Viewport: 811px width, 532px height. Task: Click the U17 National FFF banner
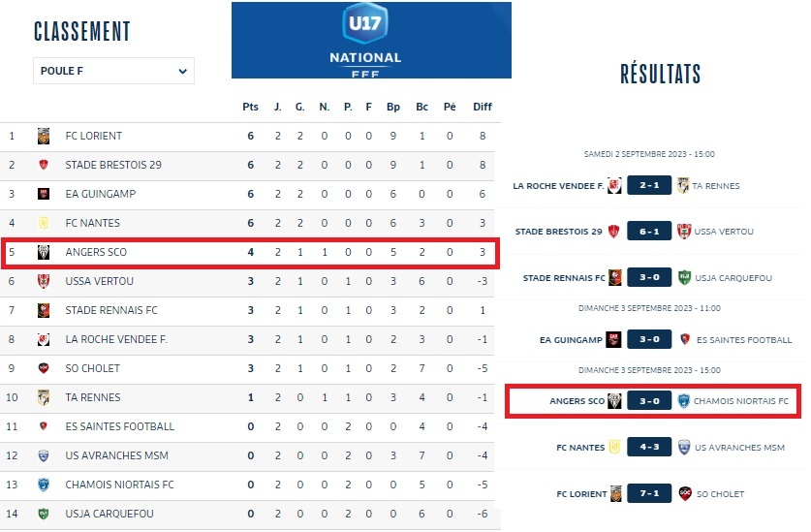[371, 40]
